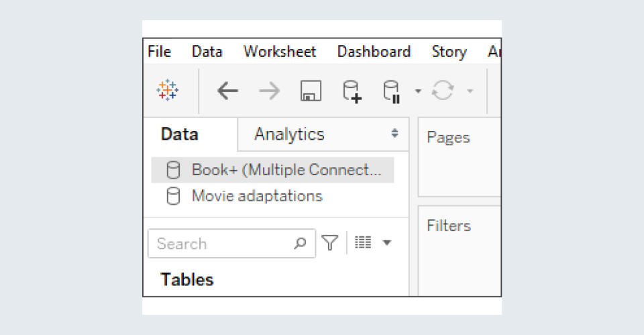The height and width of the screenshot is (335, 644).
Task: Click inside the Search fields box
Action: 231,243
